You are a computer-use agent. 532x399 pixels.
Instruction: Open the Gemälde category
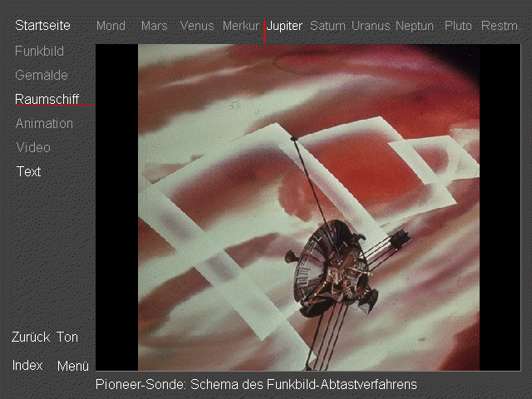pos(42,76)
